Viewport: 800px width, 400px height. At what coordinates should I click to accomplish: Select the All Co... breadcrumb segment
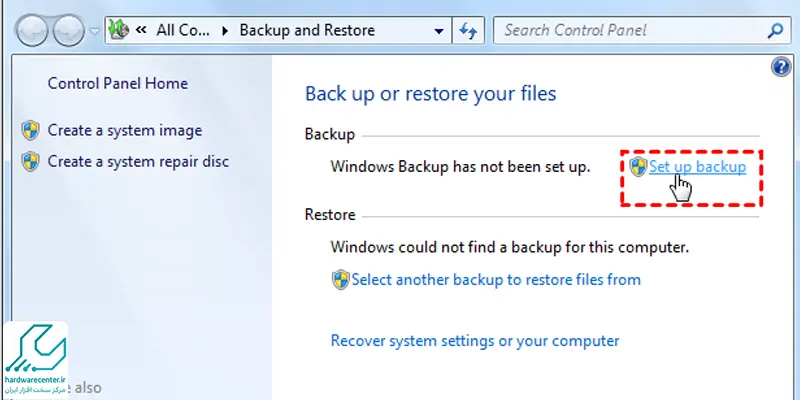click(183, 31)
